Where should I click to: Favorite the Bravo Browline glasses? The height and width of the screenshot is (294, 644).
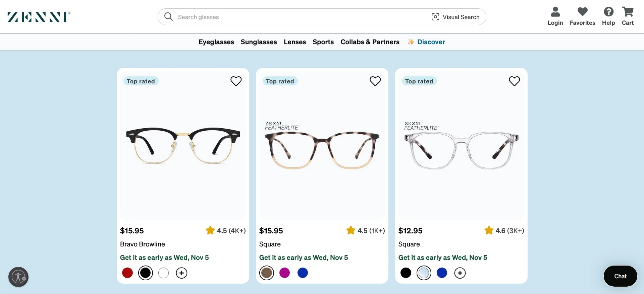236,81
